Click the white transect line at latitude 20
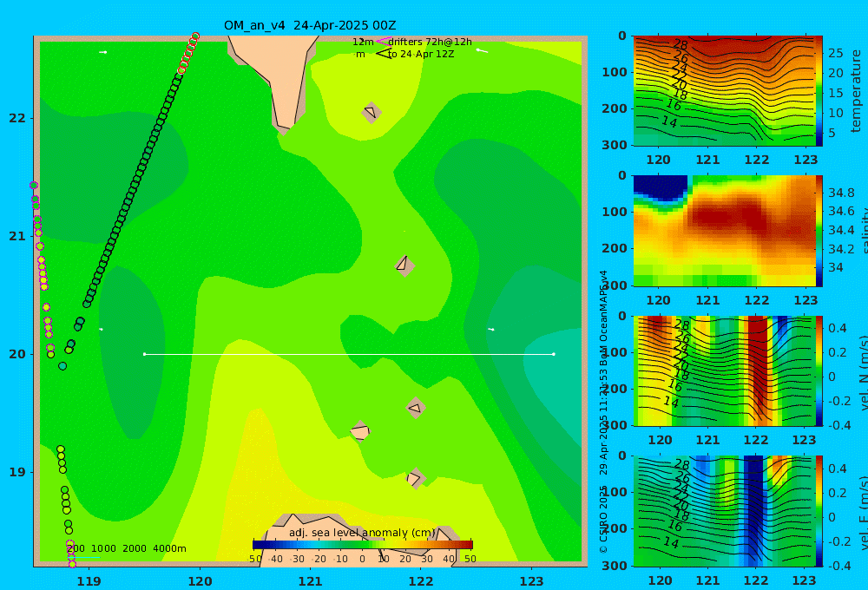 pyautogui.click(x=349, y=354)
